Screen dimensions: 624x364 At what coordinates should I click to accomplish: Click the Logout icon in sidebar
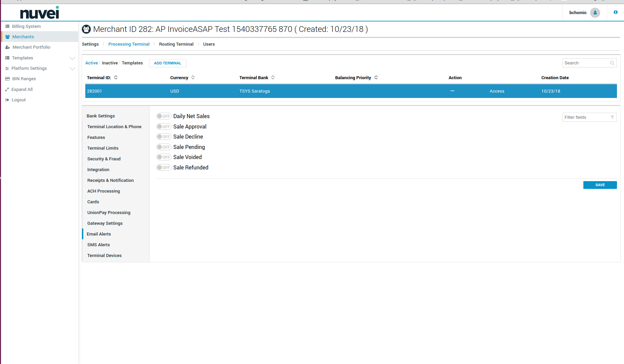coord(7,100)
